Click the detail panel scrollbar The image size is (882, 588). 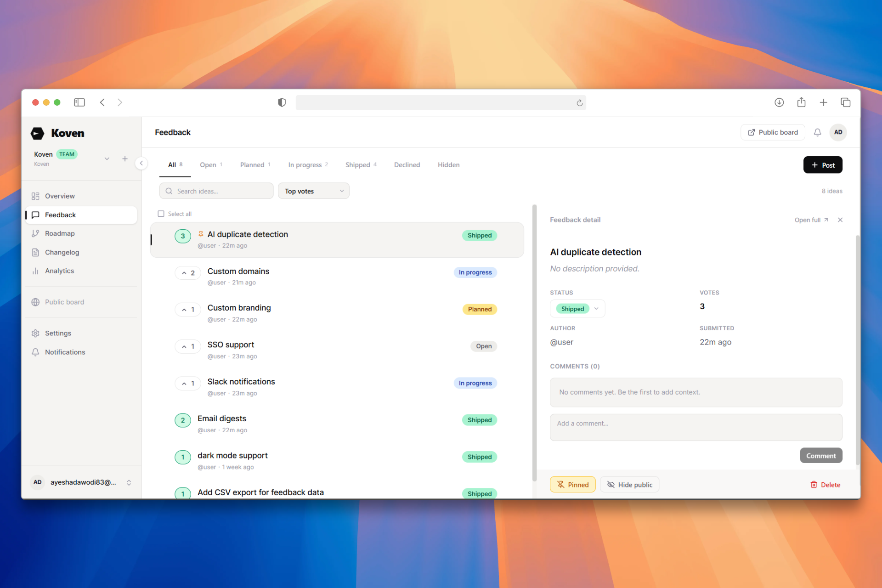coord(857,350)
